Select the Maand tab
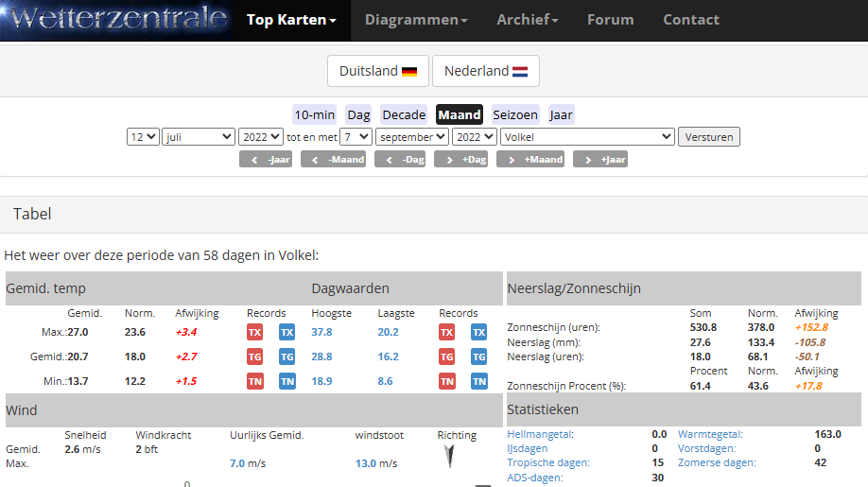 click(460, 114)
